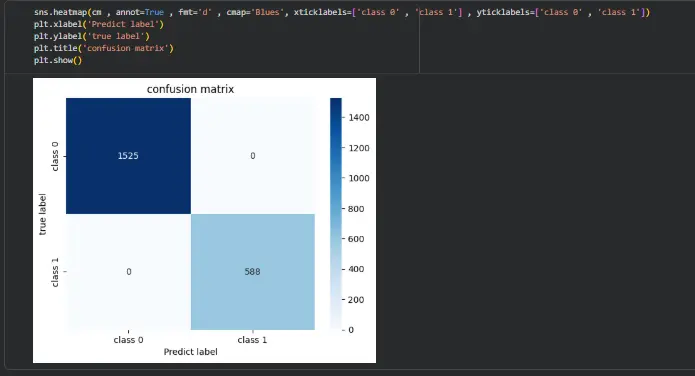Click the plt.ylabel('true label') code line
Viewport: 695px width, 376px height.
pyautogui.click(x=92, y=36)
